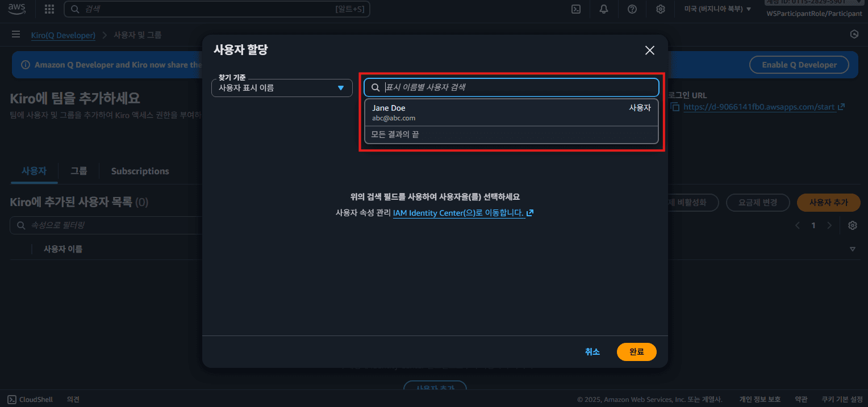The width and height of the screenshot is (868, 407).
Task: Focus the 표시 이름별 사용자 검색 field
Action: click(511, 87)
